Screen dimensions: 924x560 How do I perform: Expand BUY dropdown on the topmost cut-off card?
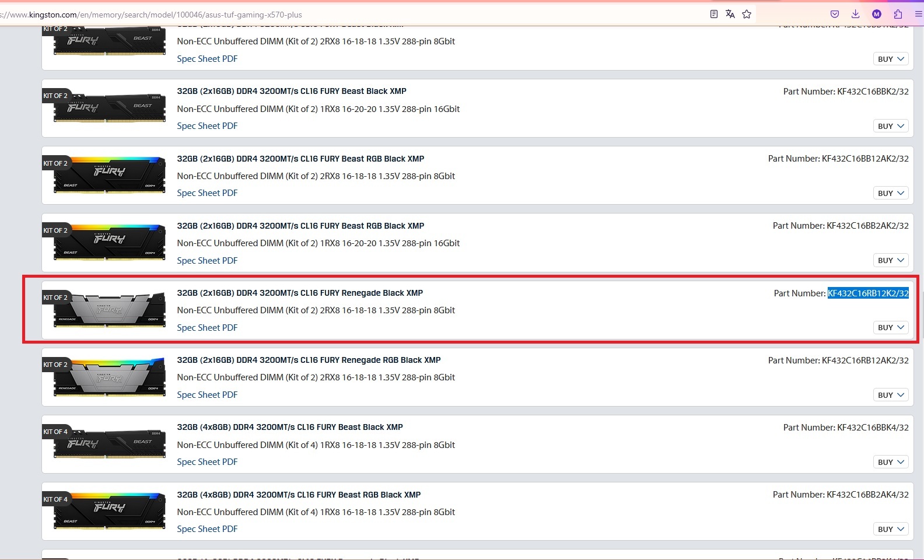point(891,59)
